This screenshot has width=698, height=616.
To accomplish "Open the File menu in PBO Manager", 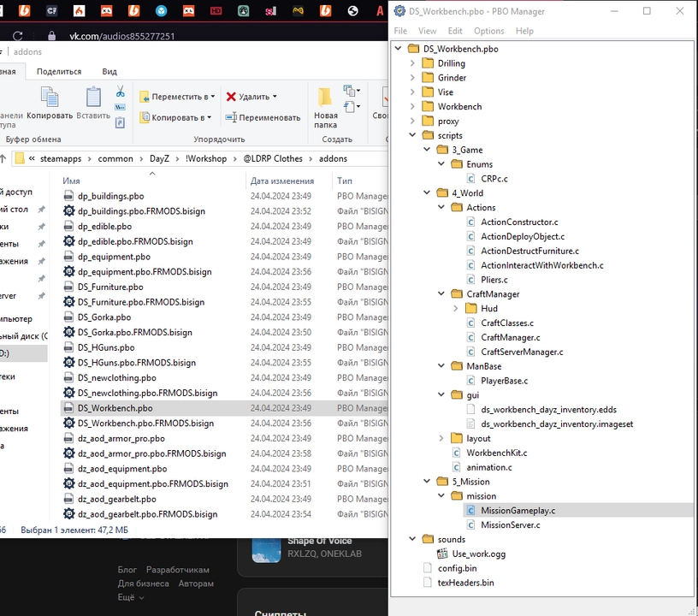I will click(x=400, y=31).
